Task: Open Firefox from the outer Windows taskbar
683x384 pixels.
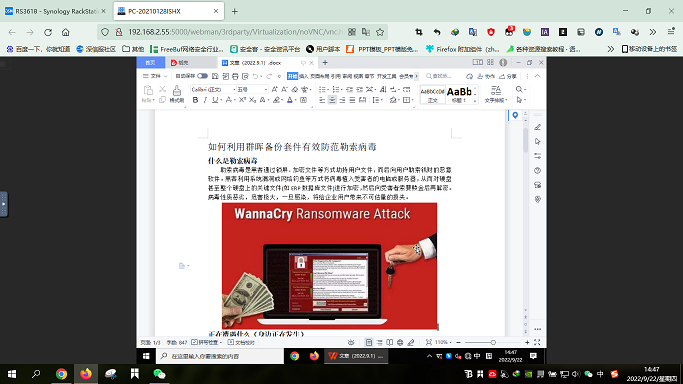Action: tap(86, 374)
